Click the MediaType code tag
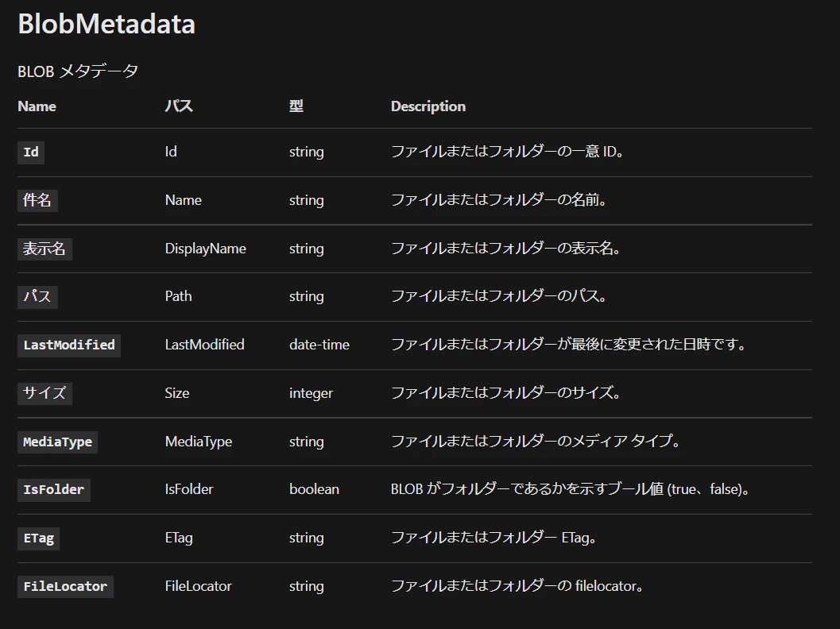 pos(58,442)
